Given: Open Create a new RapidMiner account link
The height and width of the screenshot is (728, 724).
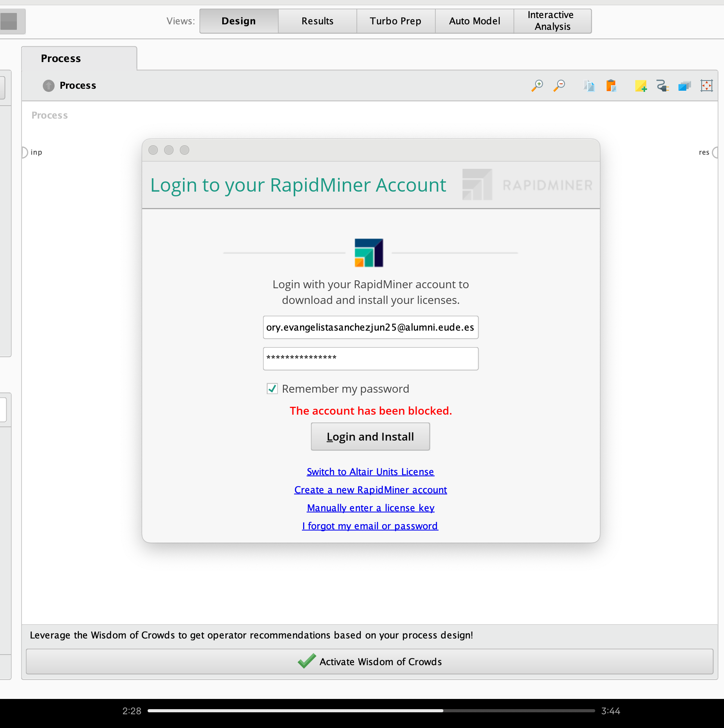Looking at the screenshot, I should tap(370, 490).
